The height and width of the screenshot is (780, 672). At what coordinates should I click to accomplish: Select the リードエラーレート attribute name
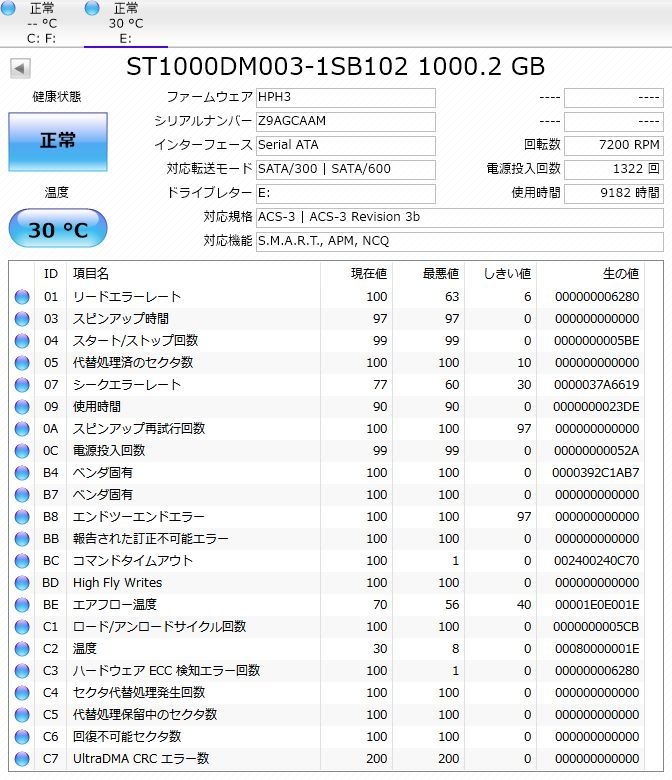click(x=127, y=297)
